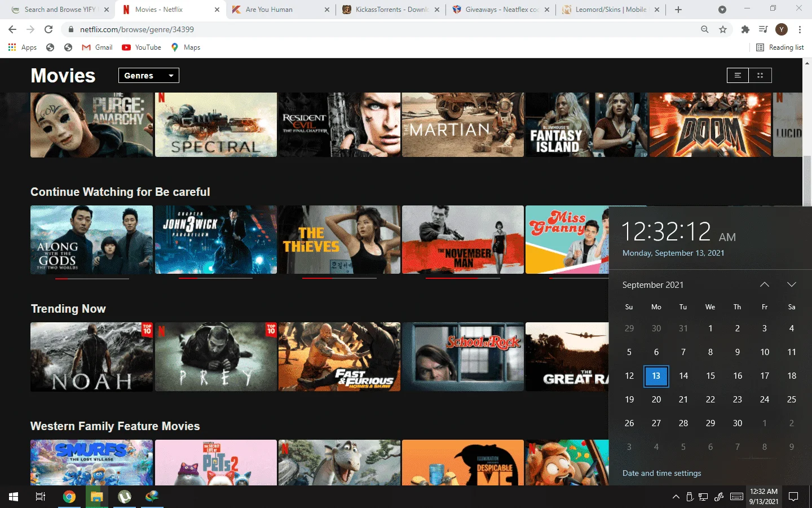
Task: Resume The Thieves movie
Action: (339, 240)
